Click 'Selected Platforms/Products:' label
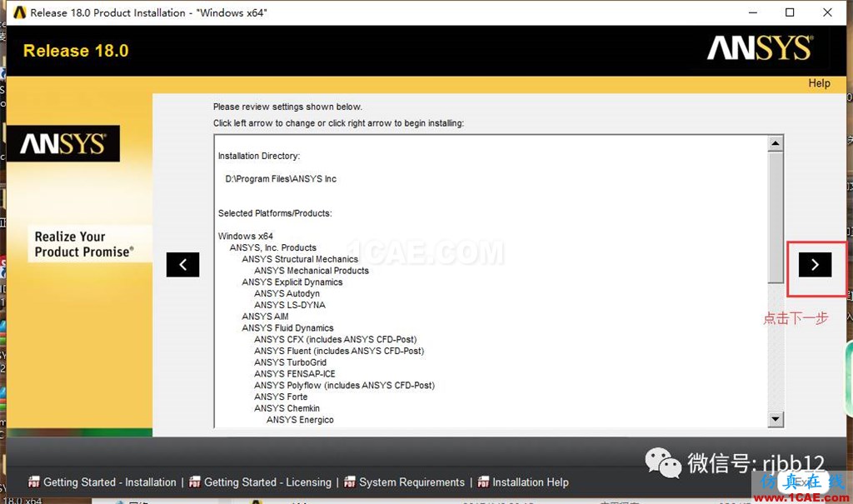853x504 pixels. point(275,213)
